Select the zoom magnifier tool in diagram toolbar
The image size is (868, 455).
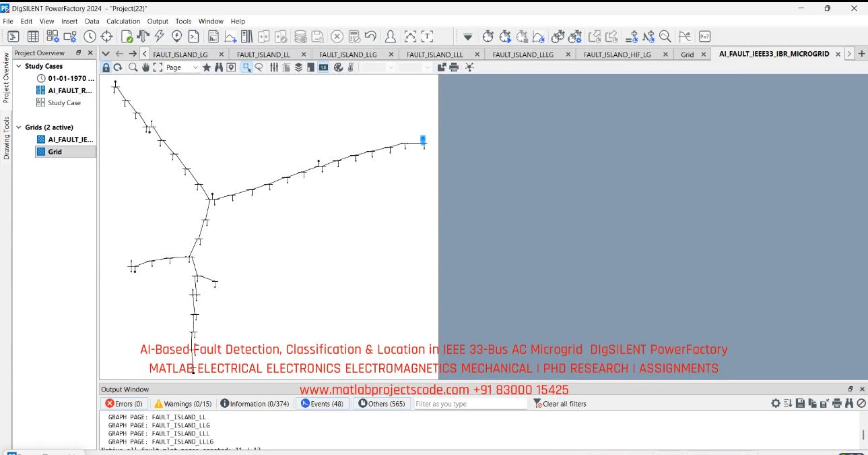coord(133,67)
